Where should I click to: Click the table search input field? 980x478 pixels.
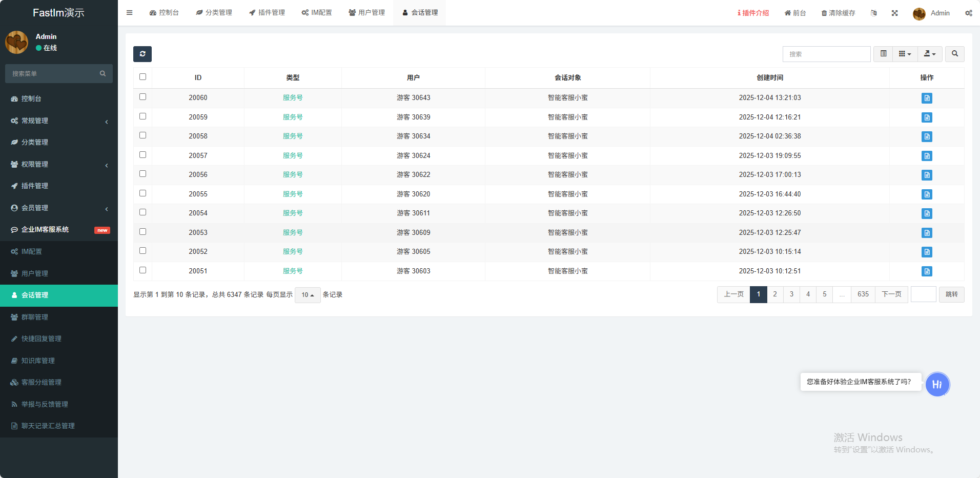pos(826,54)
